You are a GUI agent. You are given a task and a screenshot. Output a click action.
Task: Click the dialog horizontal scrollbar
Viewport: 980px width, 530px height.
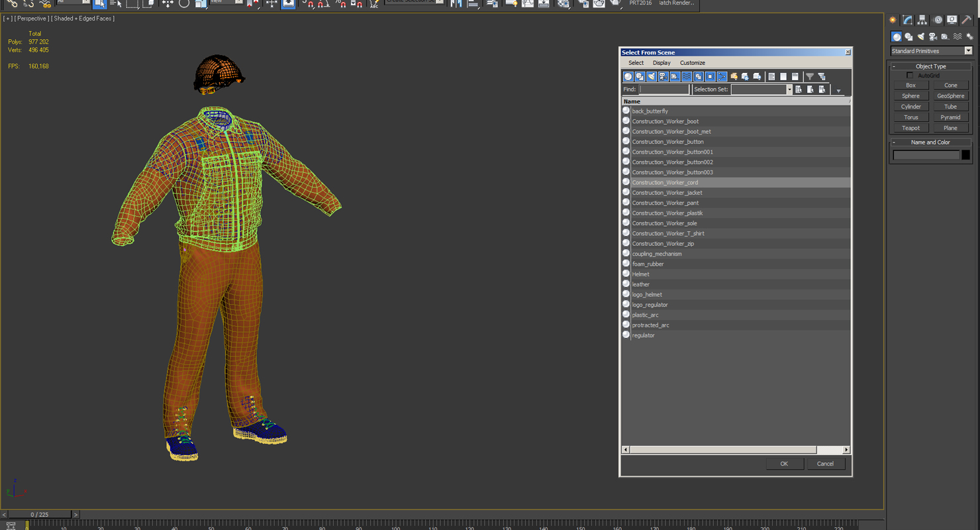pos(723,450)
